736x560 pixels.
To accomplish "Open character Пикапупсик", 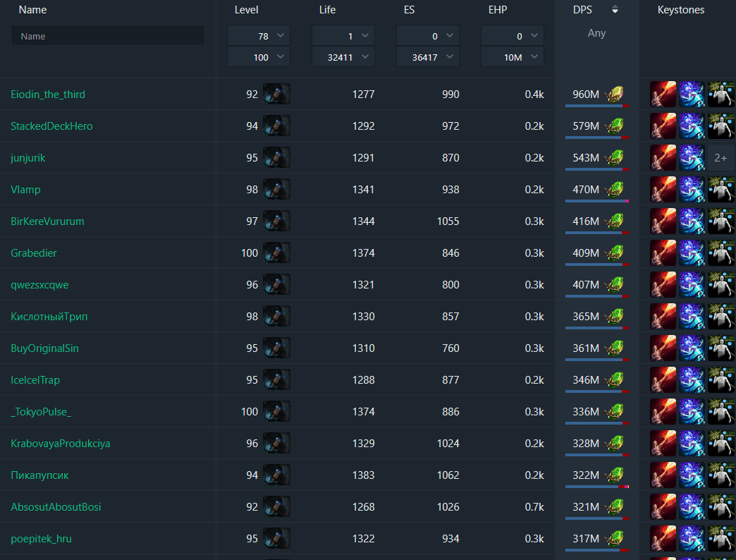I will (x=39, y=475).
